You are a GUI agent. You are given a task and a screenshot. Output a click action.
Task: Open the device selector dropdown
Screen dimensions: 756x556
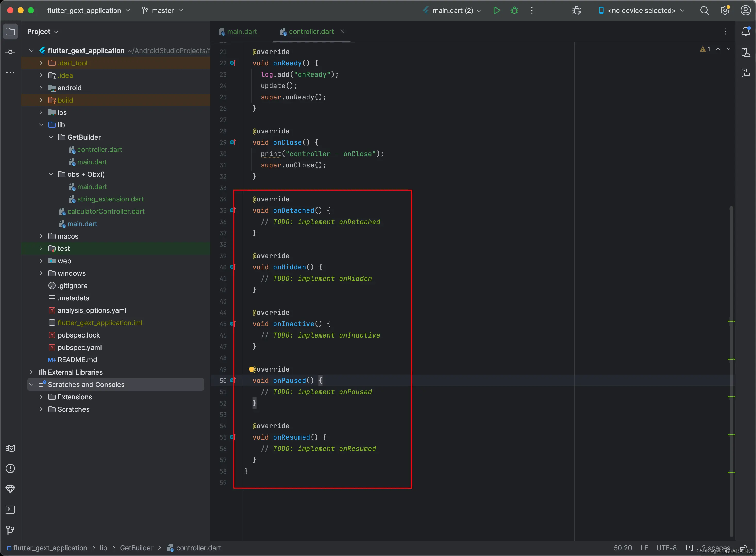click(x=642, y=10)
